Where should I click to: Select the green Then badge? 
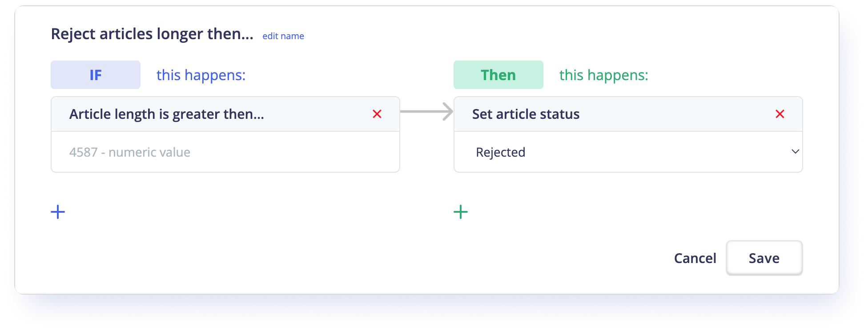(x=498, y=75)
